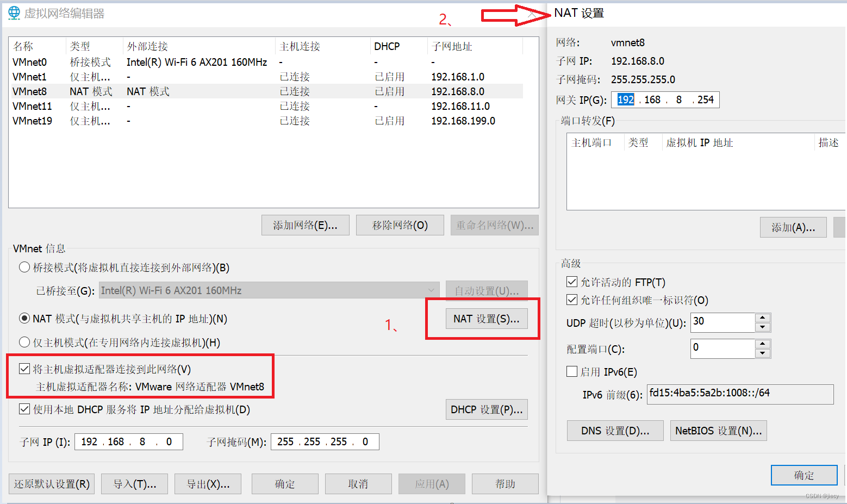Screen dimensions: 847x504
Task: Click the Virtual Network Editor globe icon
Action: (x=14, y=13)
